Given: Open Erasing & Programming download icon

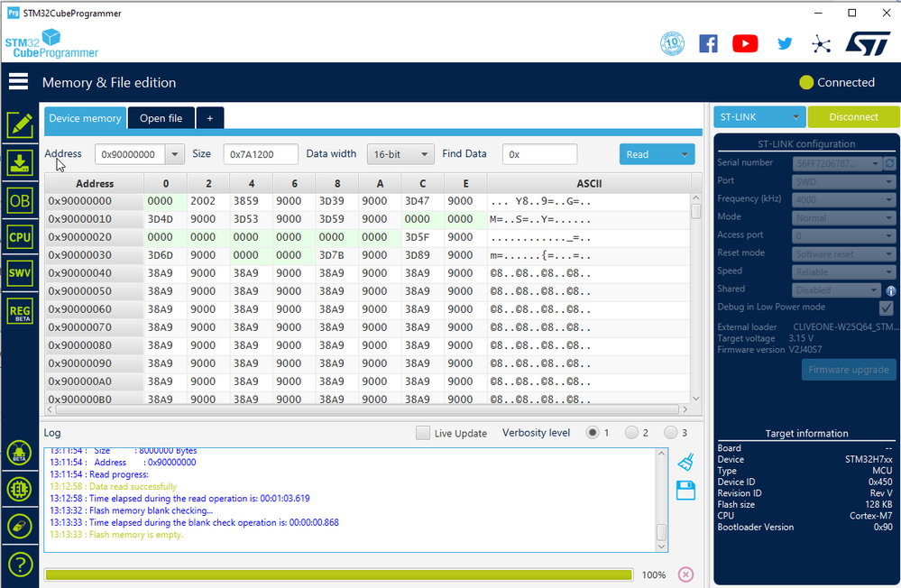Looking at the screenshot, I should [x=20, y=163].
